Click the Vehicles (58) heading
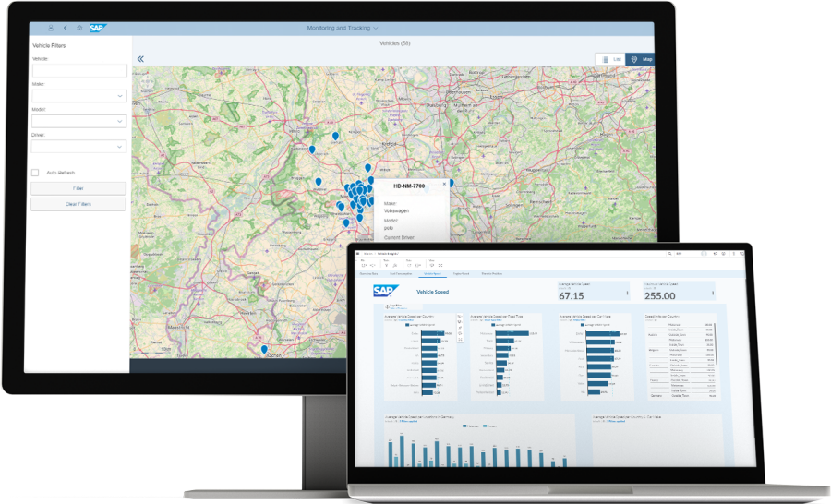The image size is (831, 504). [395, 43]
